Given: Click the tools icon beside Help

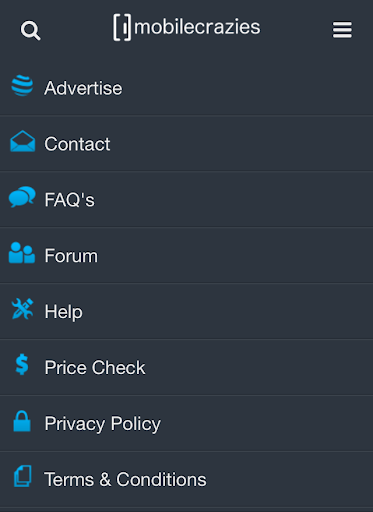Looking at the screenshot, I should click(x=22, y=309).
